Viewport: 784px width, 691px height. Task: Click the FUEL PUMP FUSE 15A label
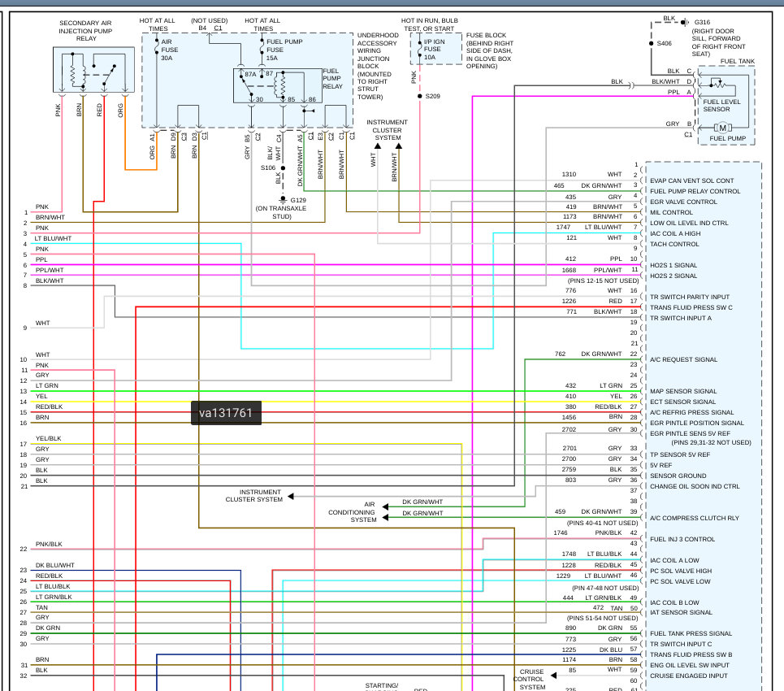[284, 50]
